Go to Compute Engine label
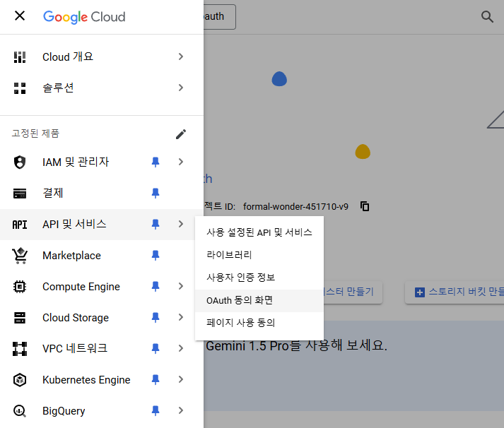Viewport: 504px width, 428px height. pos(81,287)
